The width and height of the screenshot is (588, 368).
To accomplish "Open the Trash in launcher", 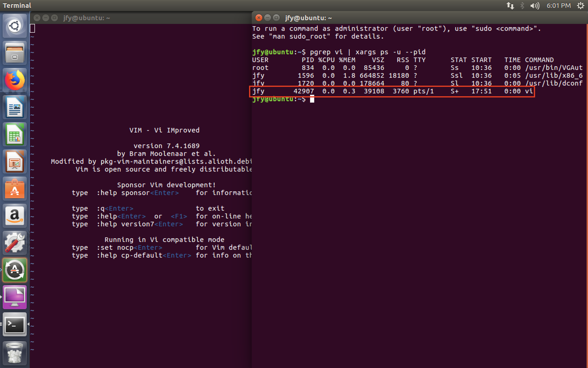I will click(14, 353).
